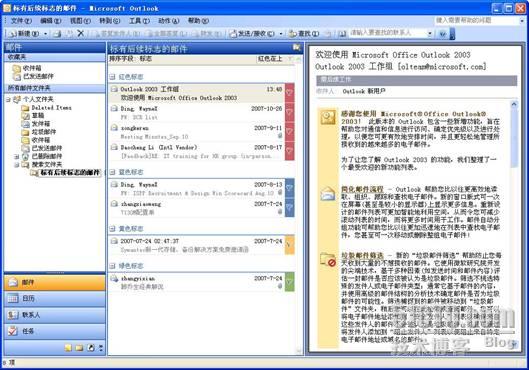529x370 pixels.
Task: Open the Notes icon in navigation pane bottom
Action: [68, 347]
